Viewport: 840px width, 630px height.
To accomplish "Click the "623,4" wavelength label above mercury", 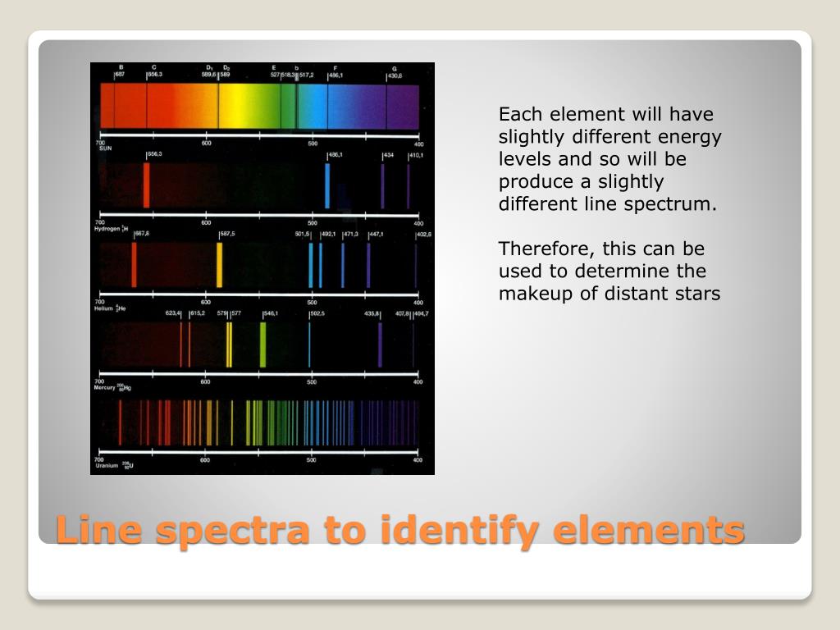I will pyautogui.click(x=173, y=313).
